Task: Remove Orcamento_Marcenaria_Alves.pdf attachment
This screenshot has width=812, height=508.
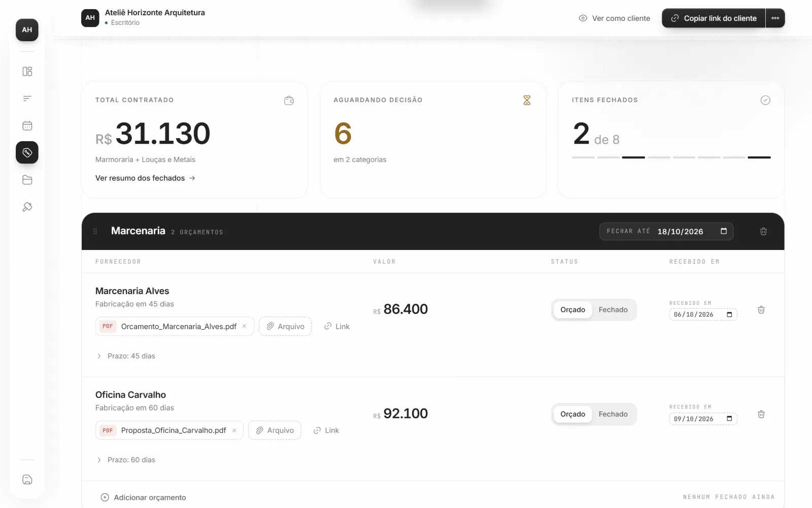Action: coord(245,326)
